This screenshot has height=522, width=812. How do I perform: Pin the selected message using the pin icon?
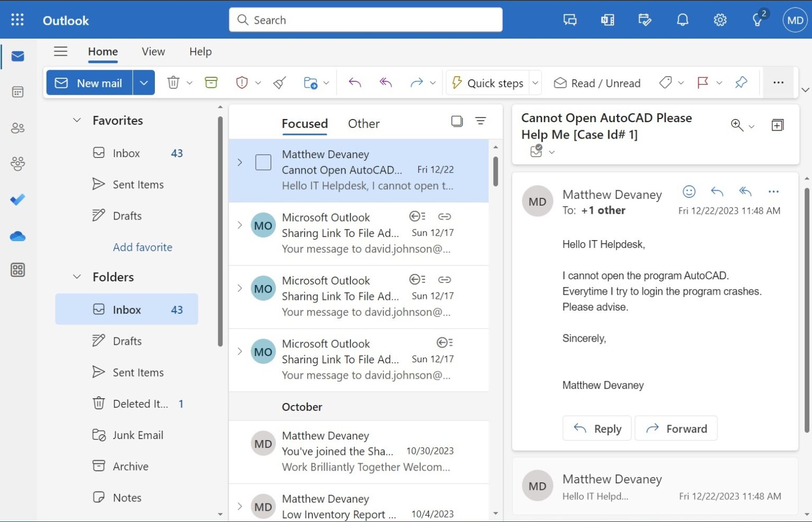click(741, 83)
